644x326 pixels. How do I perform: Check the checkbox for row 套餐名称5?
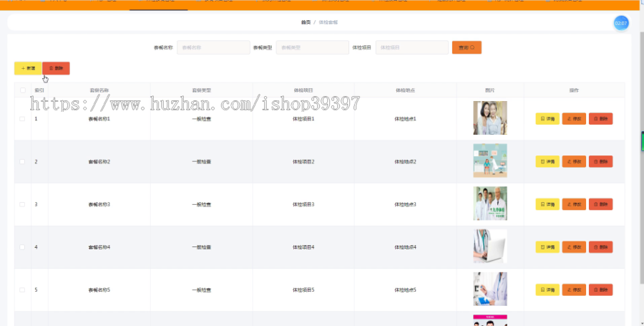[x=22, y=290]
